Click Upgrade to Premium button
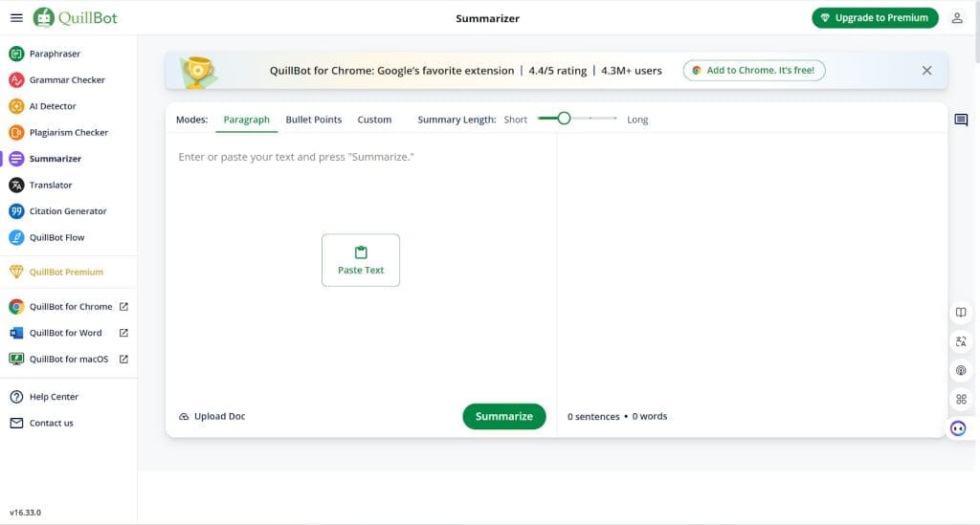980x525 pixels. 875,18
